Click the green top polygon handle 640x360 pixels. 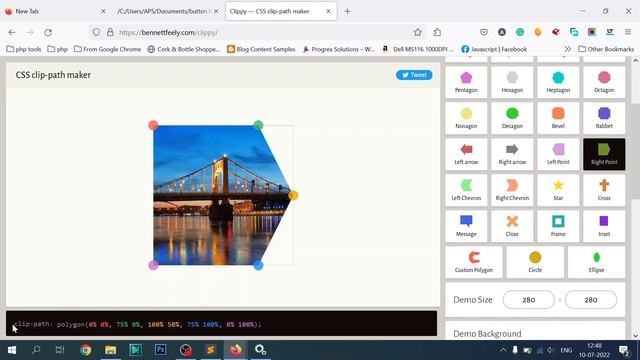258,125
